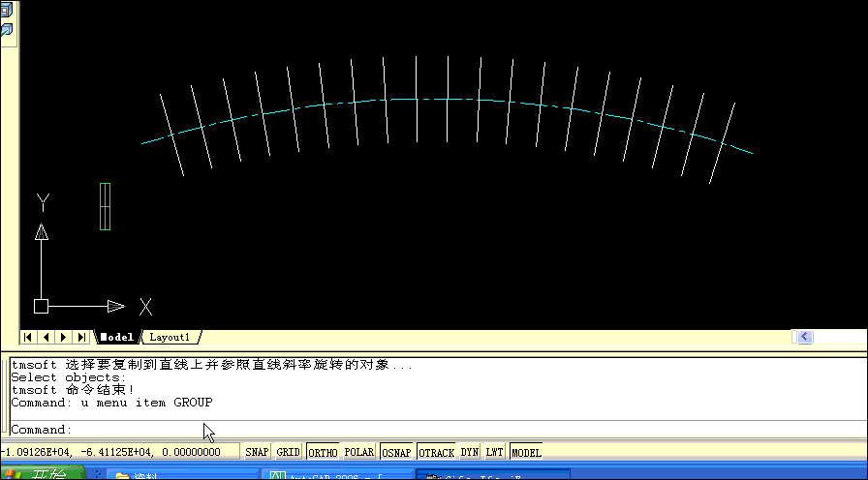Image resolution: width=868 pixels, height=480 pixels.
Task: Select the green rectangle block object
Action: click(x=106, y=206)
